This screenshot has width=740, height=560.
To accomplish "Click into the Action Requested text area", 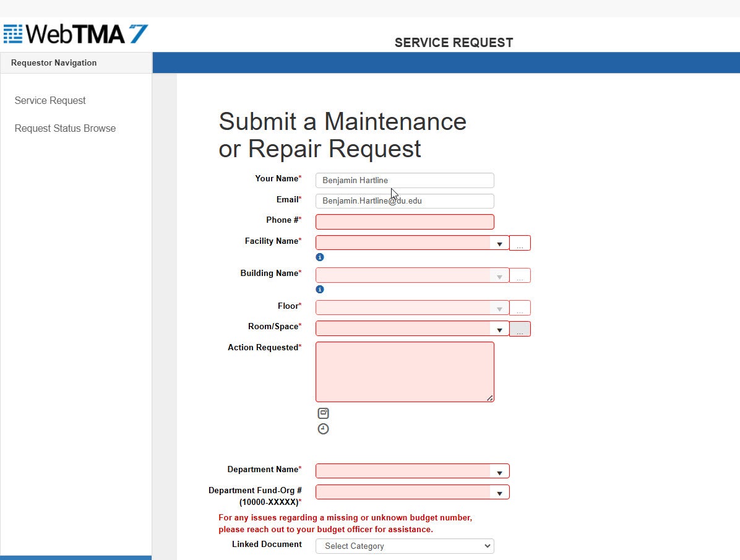I will [x=405, y=371].
